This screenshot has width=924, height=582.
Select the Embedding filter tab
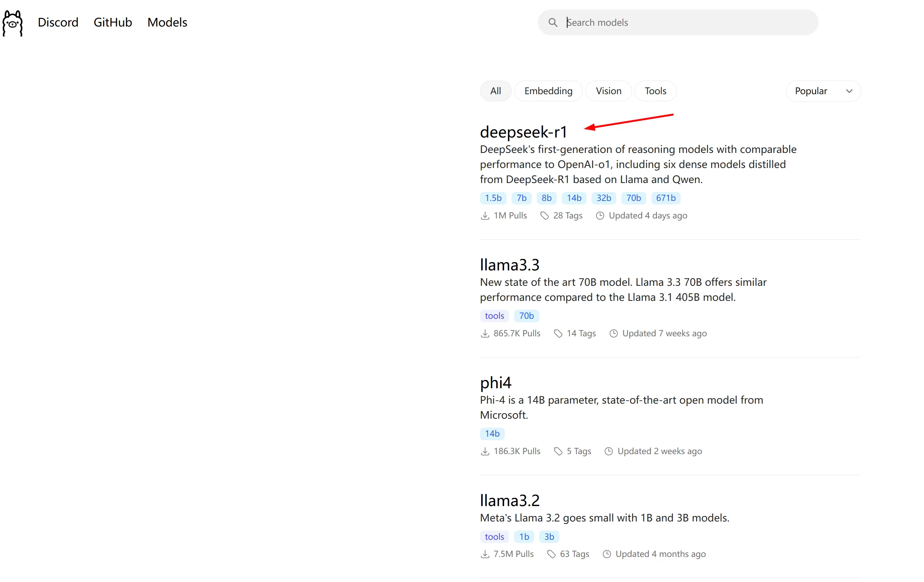point(548,91)
